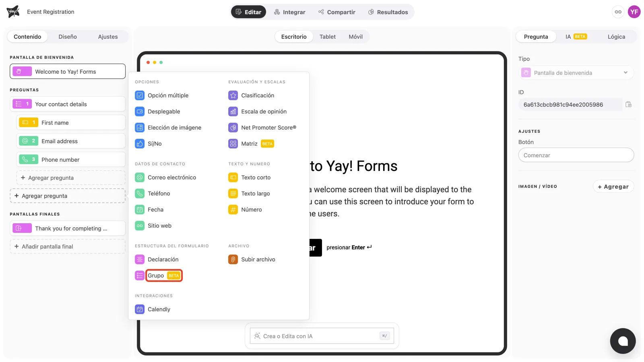Select the Phone number question
Image resolution: width=644 pixels, height=362 pixels.
pyautogui.click(x=71, y=160)
